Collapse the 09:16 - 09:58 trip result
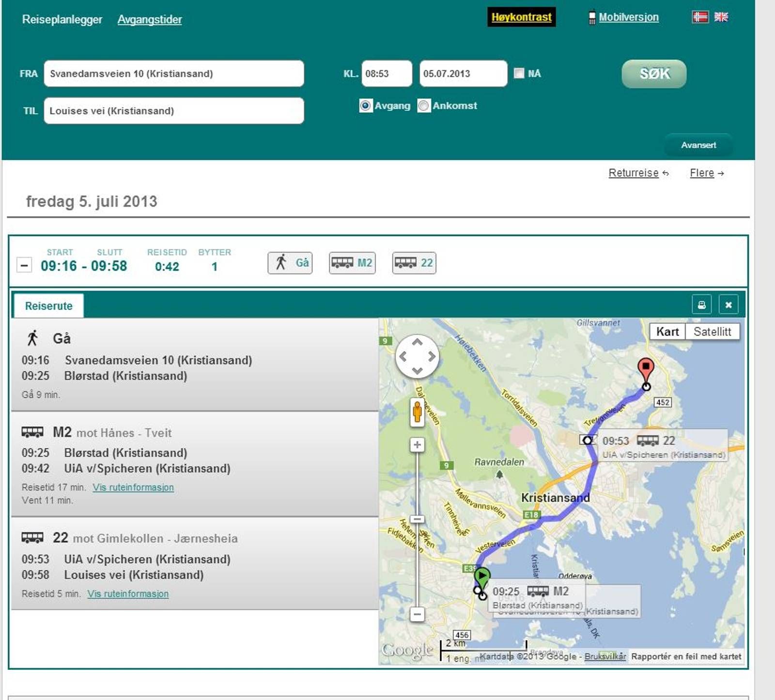This screenshot has width=775, height=700. pos(24,265)
